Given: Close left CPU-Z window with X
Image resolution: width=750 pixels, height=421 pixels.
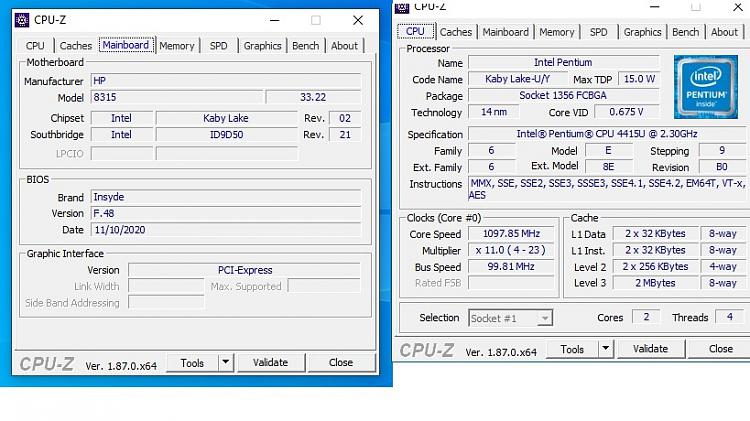Looking at the screenshot, I should [358, 20].
